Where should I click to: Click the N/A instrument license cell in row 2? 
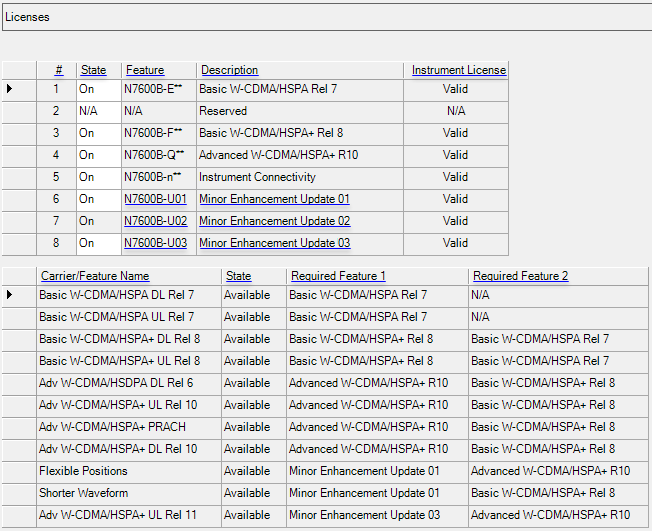point(455,111)
